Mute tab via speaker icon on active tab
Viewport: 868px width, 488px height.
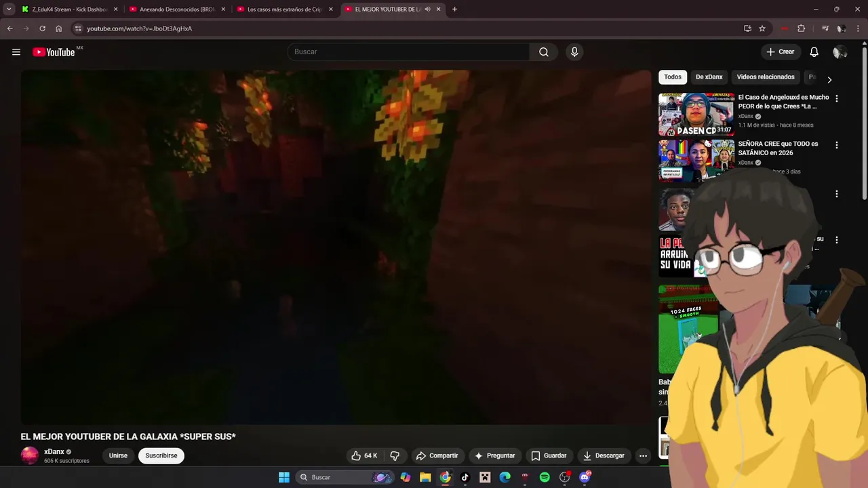[427, 9]
